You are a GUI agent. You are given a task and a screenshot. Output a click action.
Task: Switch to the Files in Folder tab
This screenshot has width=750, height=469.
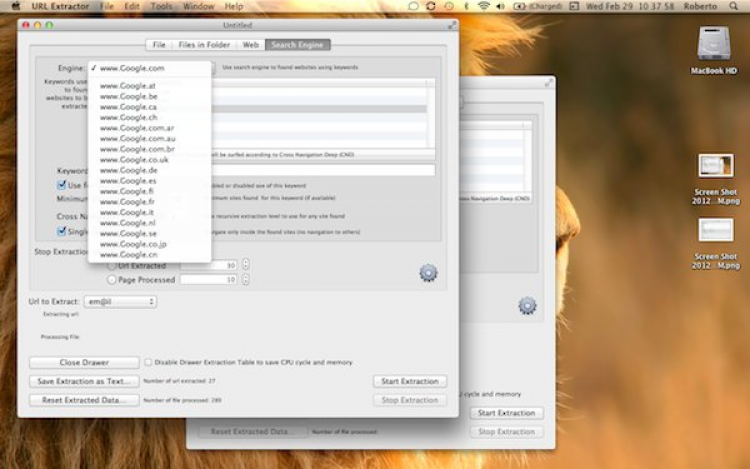204,44
